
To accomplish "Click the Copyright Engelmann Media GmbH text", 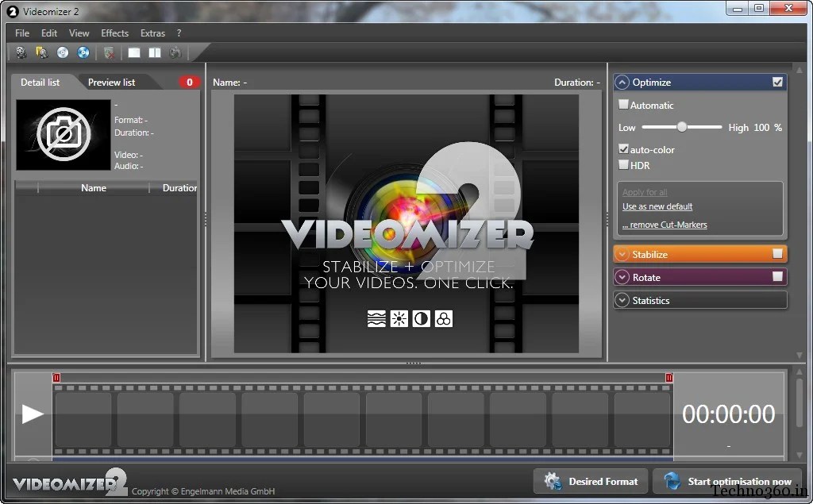I will tap(203, 491).
